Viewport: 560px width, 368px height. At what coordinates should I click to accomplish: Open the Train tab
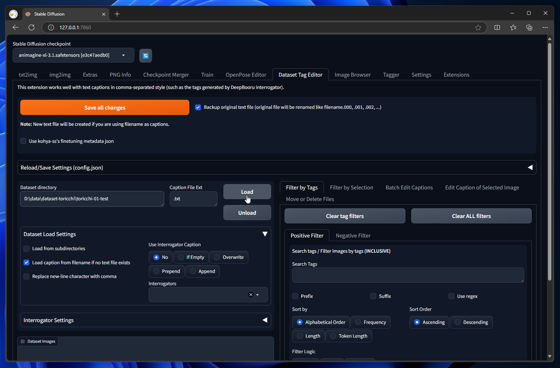[207, 75]
